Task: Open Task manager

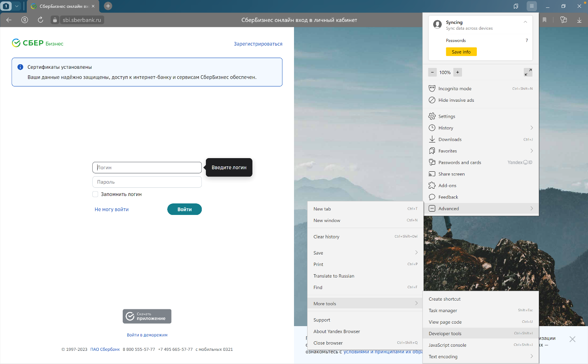Action: coord(481,311)
